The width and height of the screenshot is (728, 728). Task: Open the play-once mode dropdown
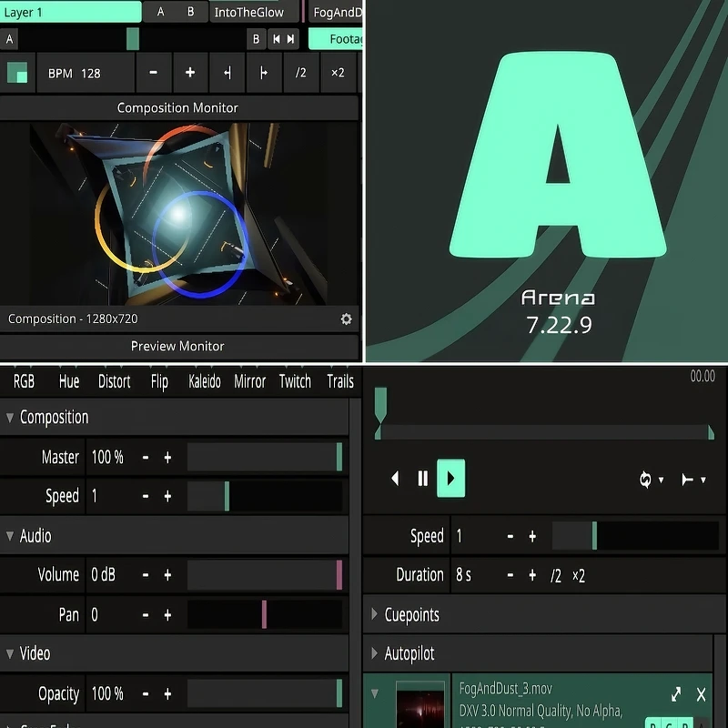click(693, 480)
